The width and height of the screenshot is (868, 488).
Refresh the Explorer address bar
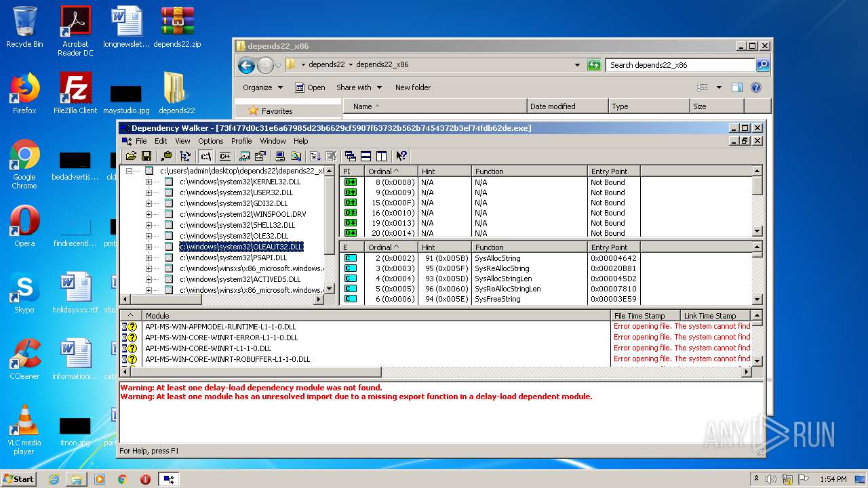point(594,65)
